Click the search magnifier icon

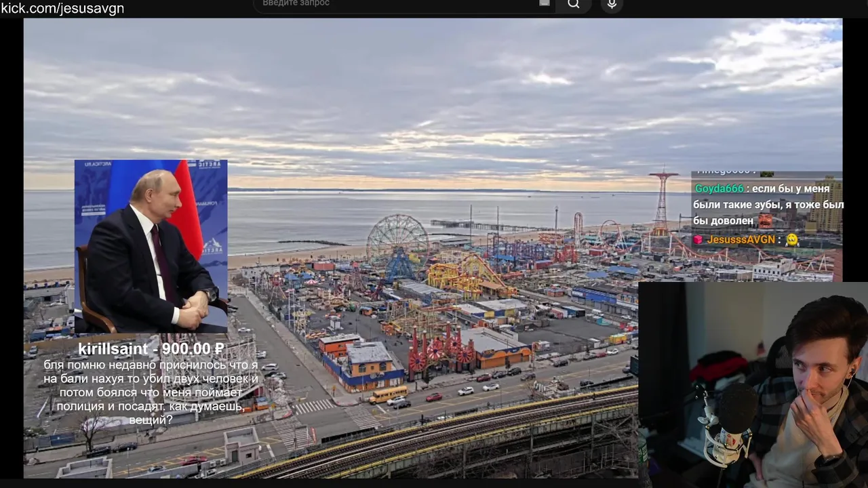[x=574, y=4]
